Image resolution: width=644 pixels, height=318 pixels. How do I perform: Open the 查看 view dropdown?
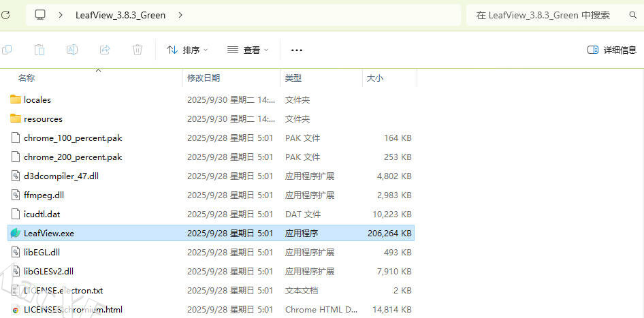click(x=248, y=50)
